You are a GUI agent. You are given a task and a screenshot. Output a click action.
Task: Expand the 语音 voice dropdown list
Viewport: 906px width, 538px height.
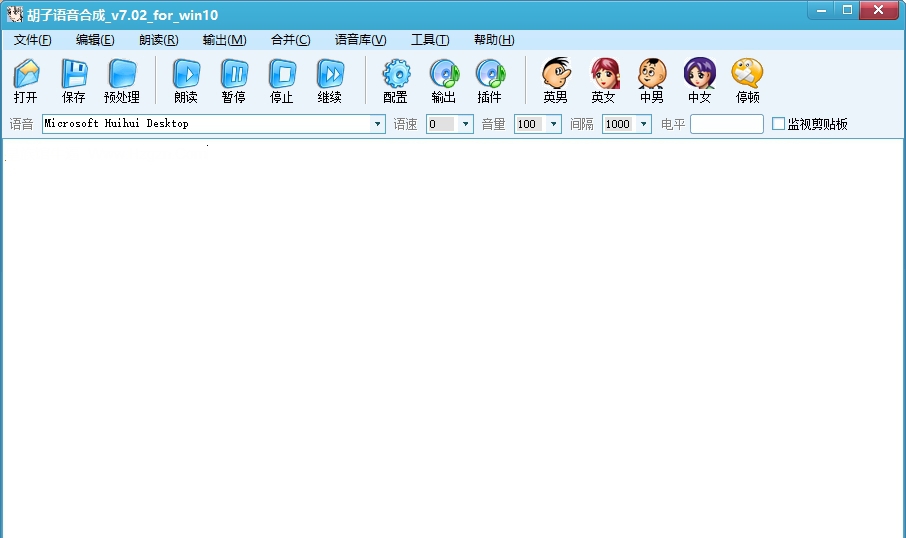[x=378, y=124]
